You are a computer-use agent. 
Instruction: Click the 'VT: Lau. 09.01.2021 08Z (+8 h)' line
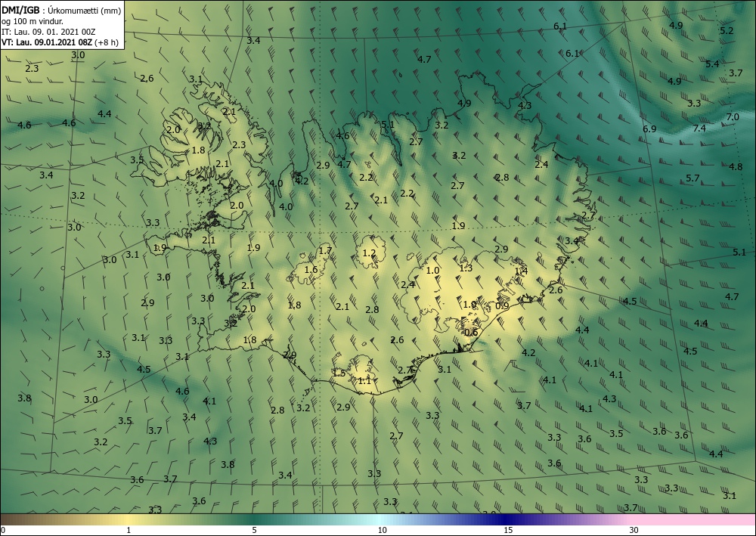(60, 42)
